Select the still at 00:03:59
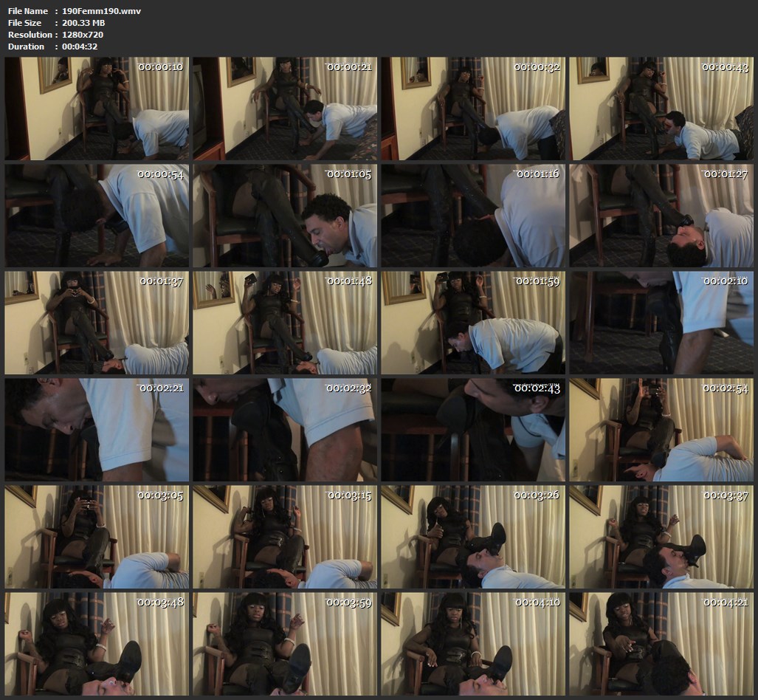This screenshot has height=700, width=758. pyautogui.click(x=285, y=644)
